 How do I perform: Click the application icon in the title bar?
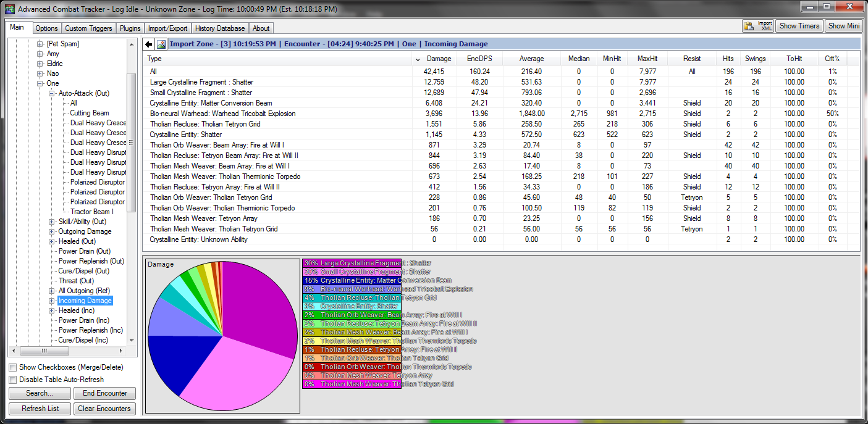9,9
